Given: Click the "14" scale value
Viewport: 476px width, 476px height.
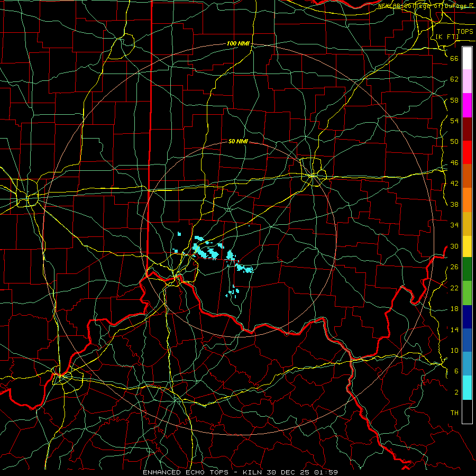Looking at the screenshot, I should click(x=454, y=329).
